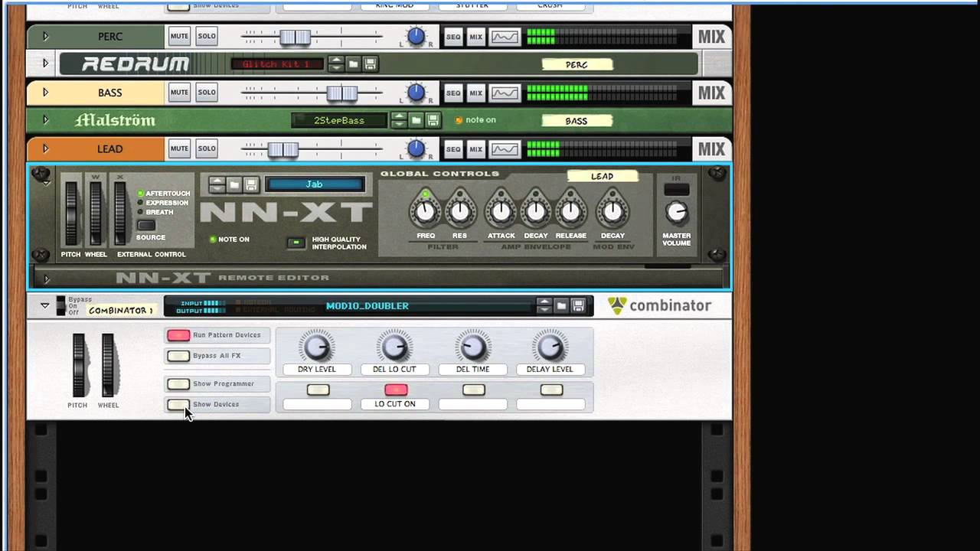Expand the LEAD mix channel
This screenshot has height=551, width=980.
pyautogui.click(x=45, y=148)
